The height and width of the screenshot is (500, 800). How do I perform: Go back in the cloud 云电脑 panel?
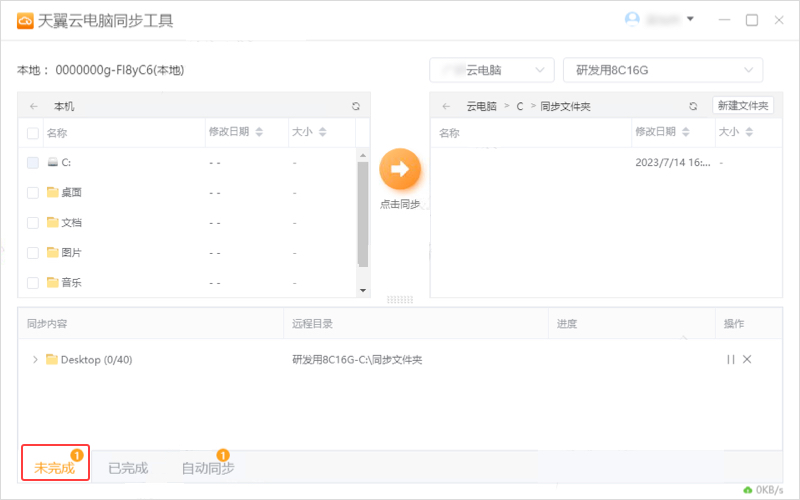pos(446,106)
